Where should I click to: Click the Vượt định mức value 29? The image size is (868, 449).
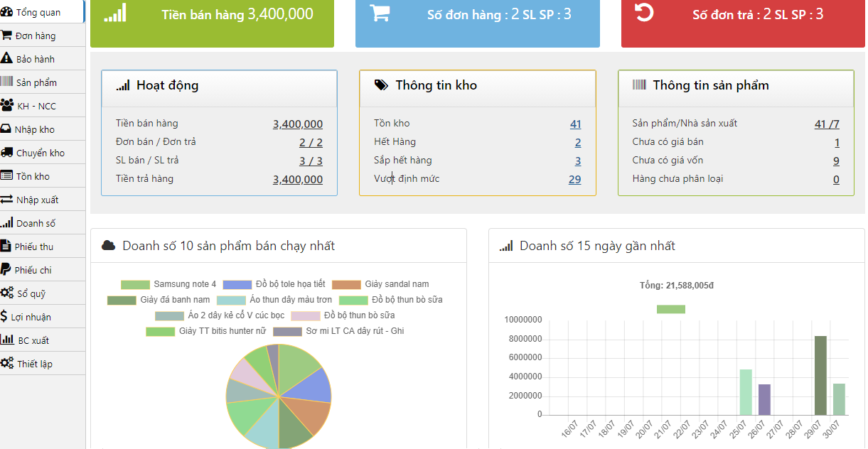click(x=574, y=179)
